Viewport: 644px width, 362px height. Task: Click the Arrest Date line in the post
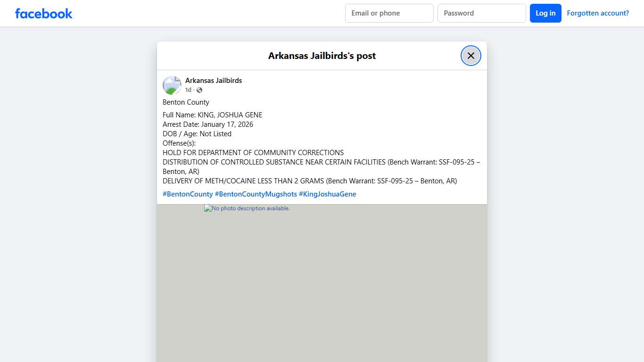[x=208, y=124]
